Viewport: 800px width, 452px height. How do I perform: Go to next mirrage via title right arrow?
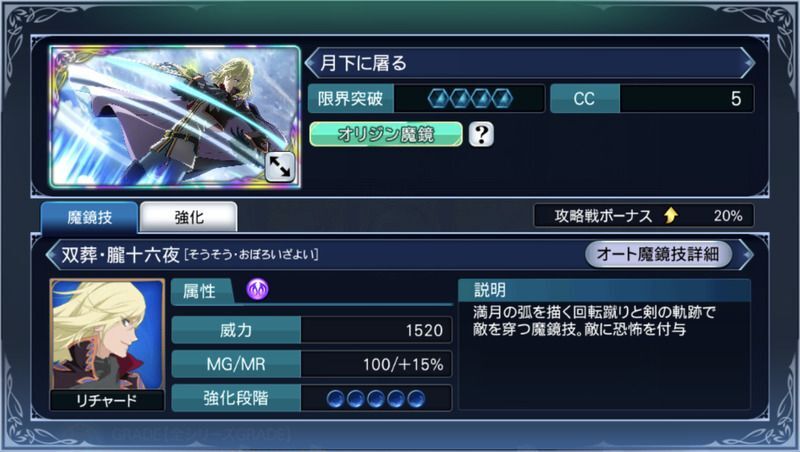pyautogui.click(x=747, y=63)
